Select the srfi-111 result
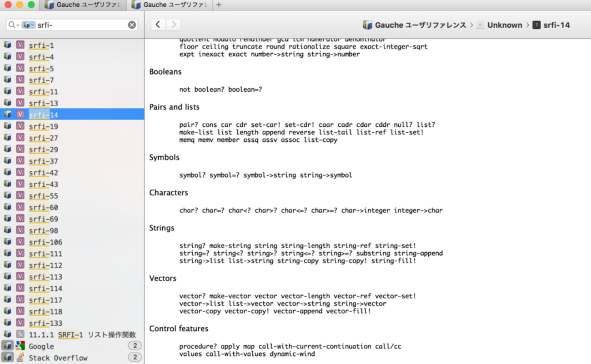 [x=72, y=254]
